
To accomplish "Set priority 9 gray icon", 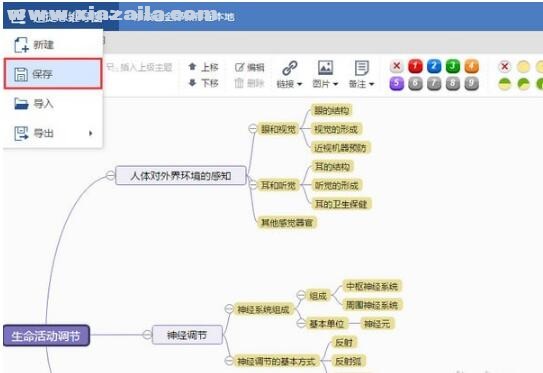I will [471, 83].
